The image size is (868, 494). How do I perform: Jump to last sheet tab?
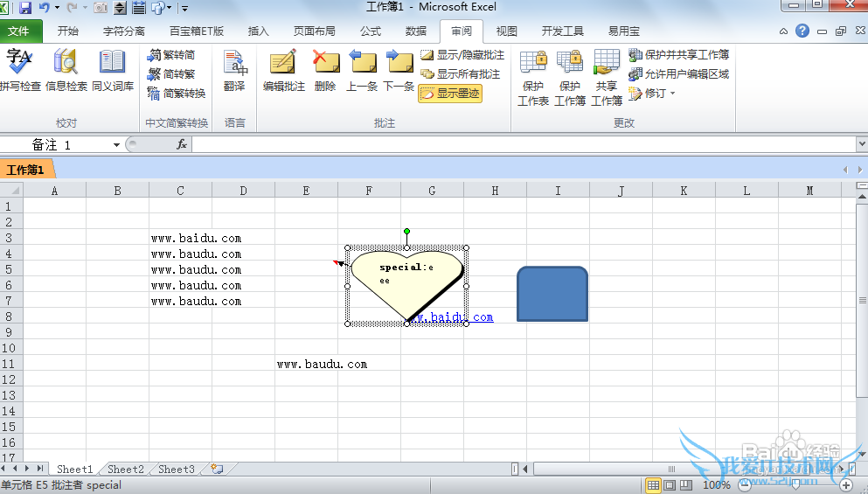[40, 469]
